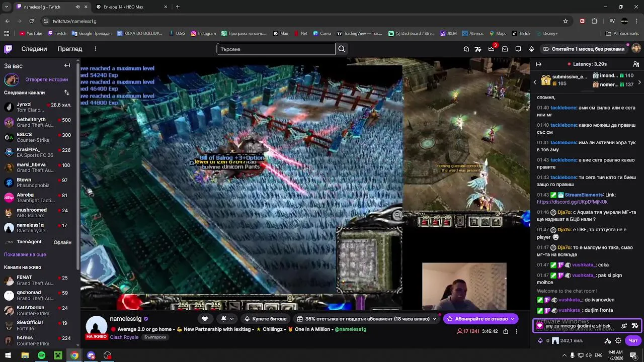Click the share stream icon

click(x=506, y=331)
